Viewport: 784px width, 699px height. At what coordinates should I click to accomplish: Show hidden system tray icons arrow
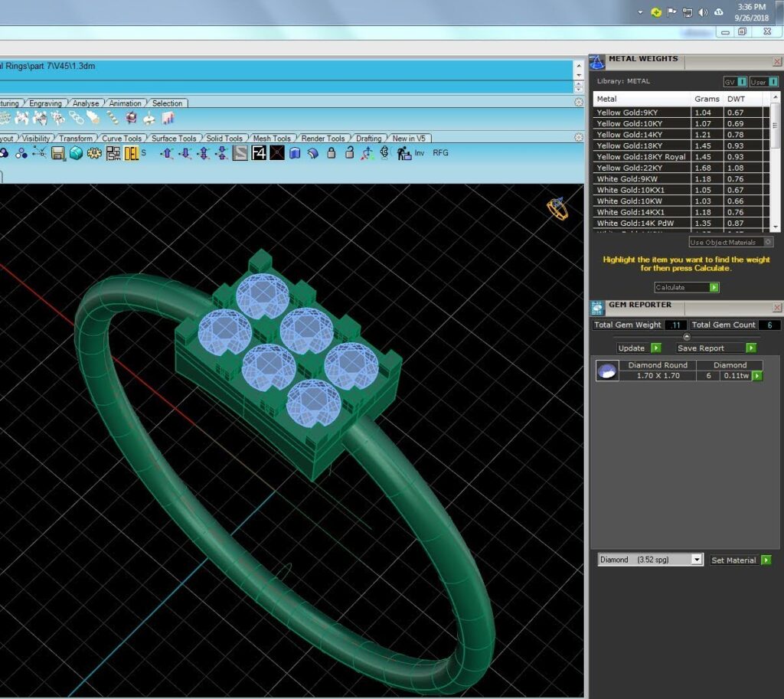click(640, 12)
